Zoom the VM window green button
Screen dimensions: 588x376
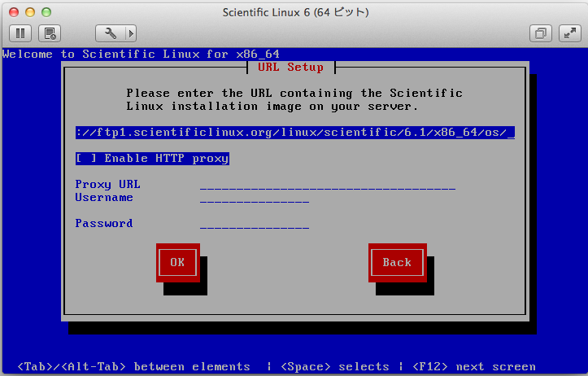46,12
